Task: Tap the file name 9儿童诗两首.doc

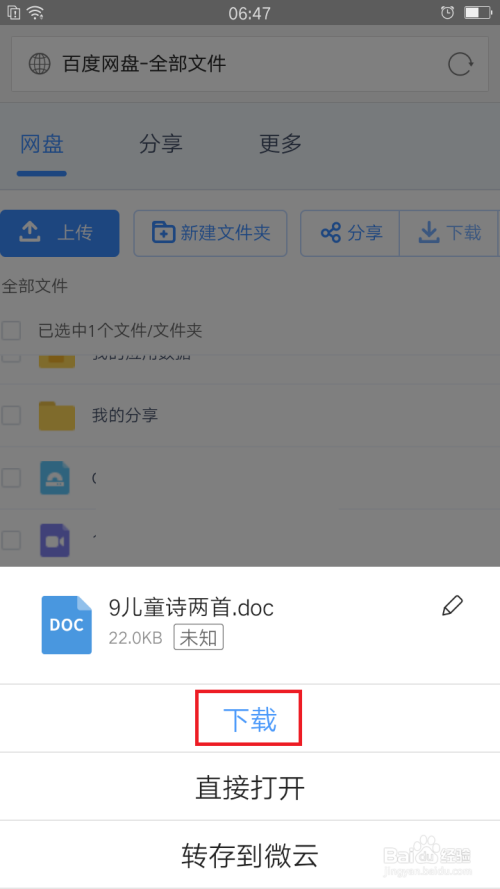Action: pyautogui.click(x=191, y=608)
